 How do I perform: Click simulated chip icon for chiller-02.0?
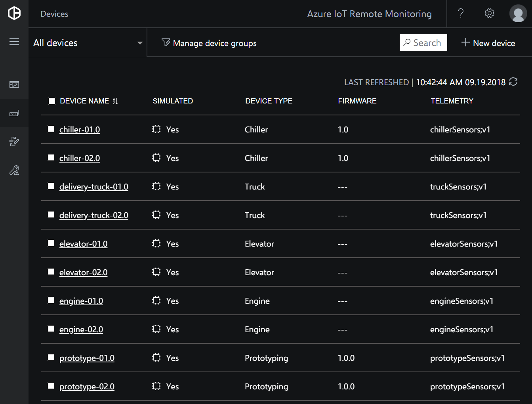(x=156, y=158)
